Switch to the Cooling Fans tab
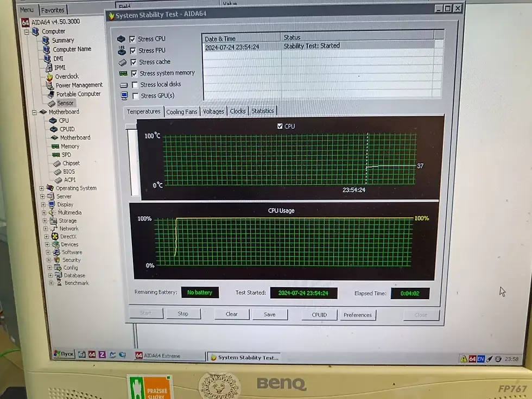This screenshot has width=532, height=399. coord(181,112)
